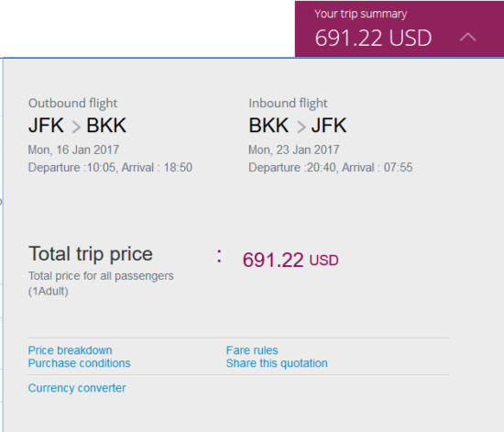Collapse the trip summary chevron
This screenshot has width=504, height=432.
coord(467,38)
